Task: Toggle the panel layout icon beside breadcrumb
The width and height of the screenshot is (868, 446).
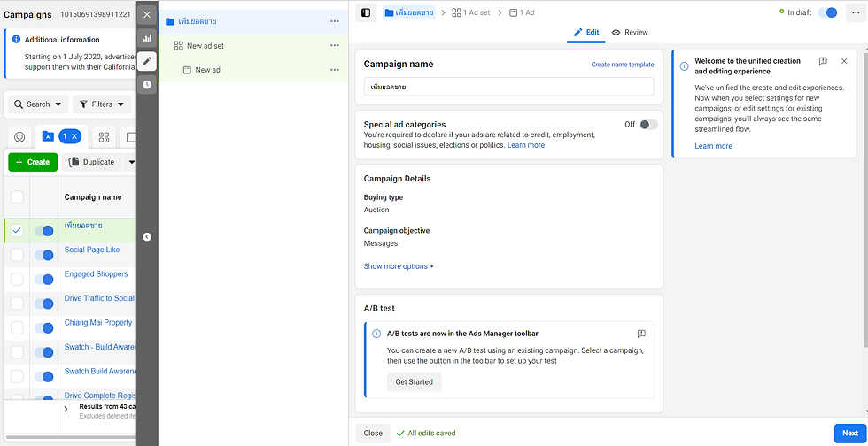Action: [366, 12]
